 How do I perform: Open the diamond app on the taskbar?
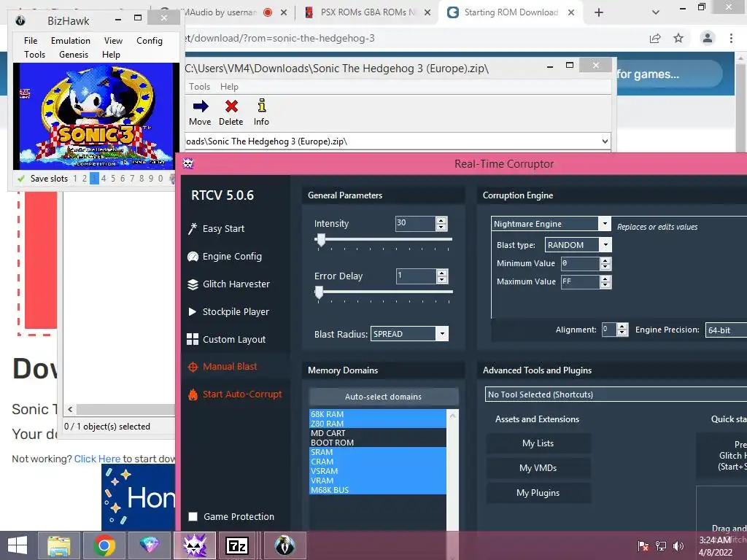click(x=149, y=545)
